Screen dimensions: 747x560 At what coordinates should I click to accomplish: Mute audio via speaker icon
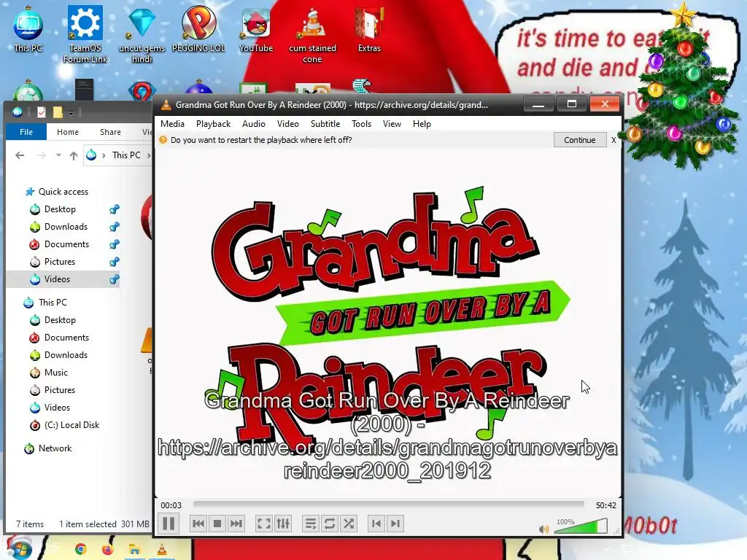(543, 529)
